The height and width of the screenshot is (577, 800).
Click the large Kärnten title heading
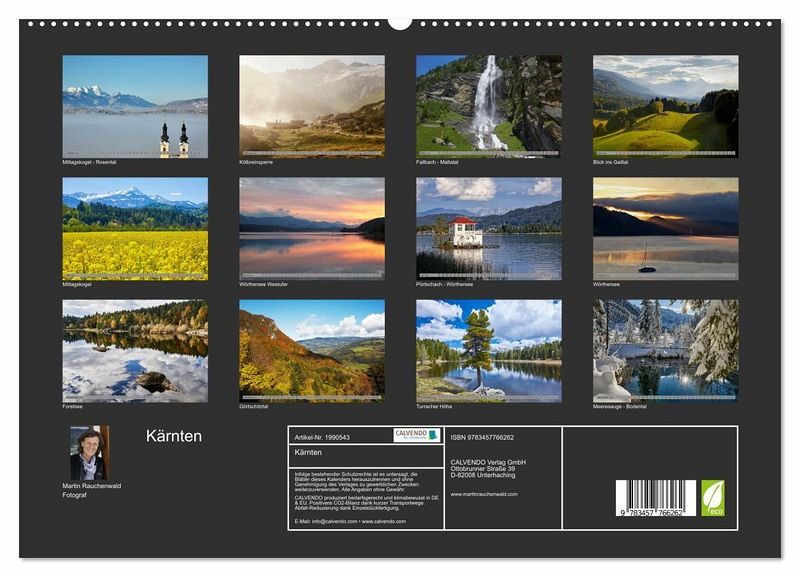click(x=174, y=436)
